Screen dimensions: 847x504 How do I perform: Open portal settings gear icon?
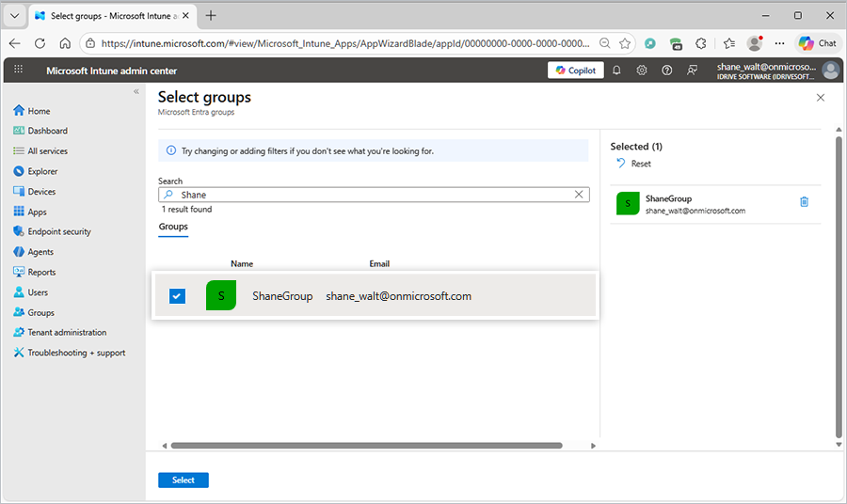pyautogui.click(x=642, y=71)
